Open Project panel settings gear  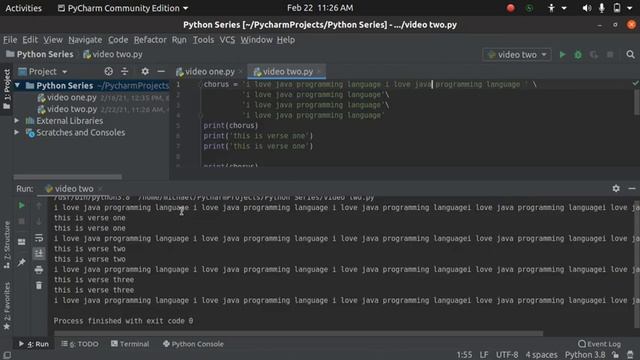(145, 71)
